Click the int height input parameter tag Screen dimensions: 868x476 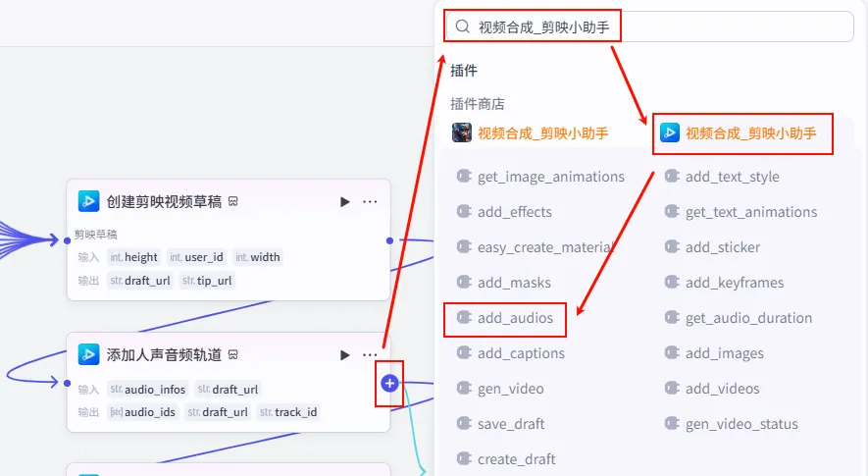133,257
